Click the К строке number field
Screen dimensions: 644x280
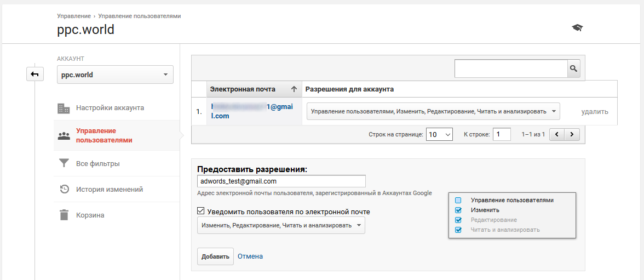502,134
